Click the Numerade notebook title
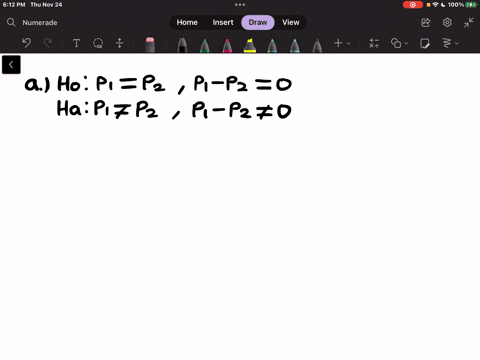The image size is (480, 360). click(40, 23)
